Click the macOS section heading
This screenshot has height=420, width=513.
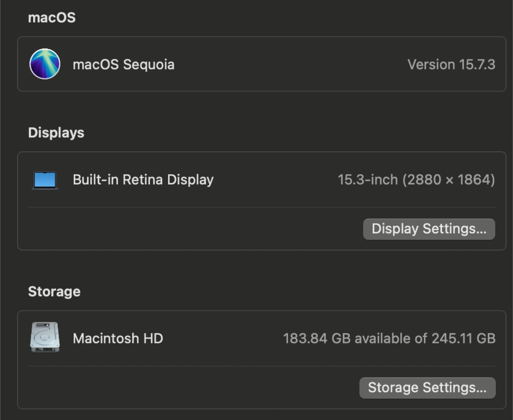coord(52,17)
